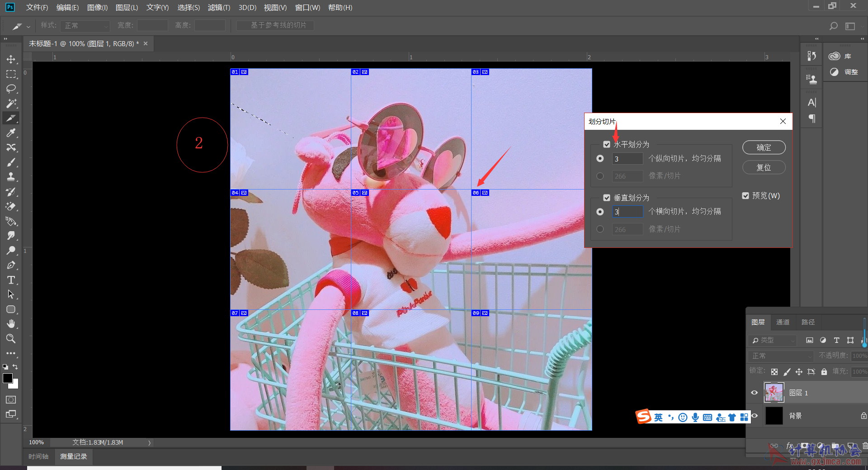This screenshot has width=868, height=470.
Task: Open the tool preset picker arrow
Action: pyautogui.click(x=28, y=27)
